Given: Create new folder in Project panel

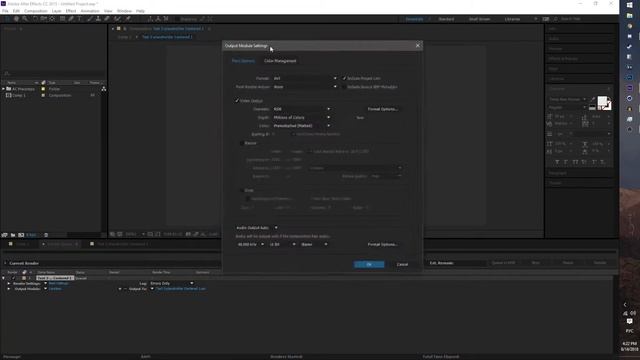Looking at the screenshot, I should [13, 235].
